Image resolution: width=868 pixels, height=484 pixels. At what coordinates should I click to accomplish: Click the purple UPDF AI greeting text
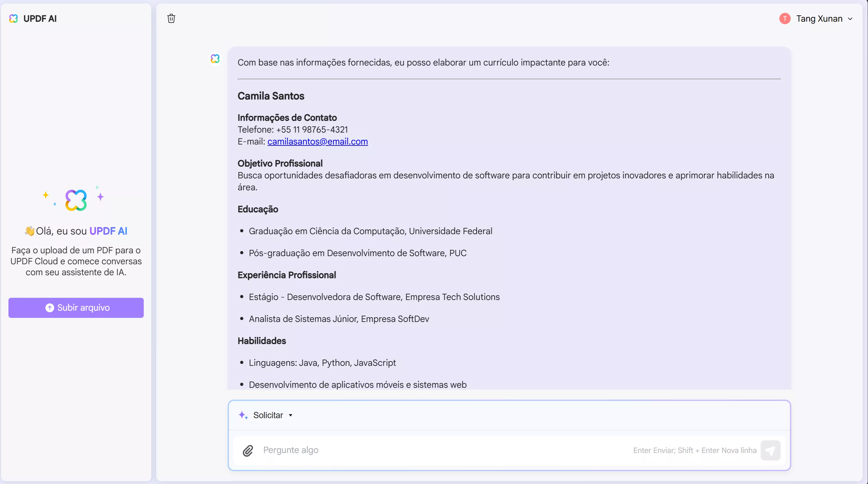108,231
